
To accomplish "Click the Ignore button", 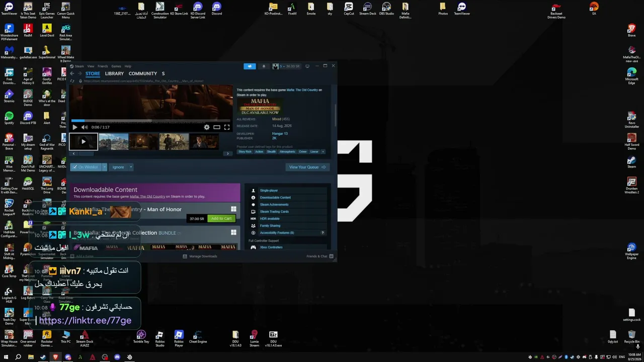I will 118,167.
